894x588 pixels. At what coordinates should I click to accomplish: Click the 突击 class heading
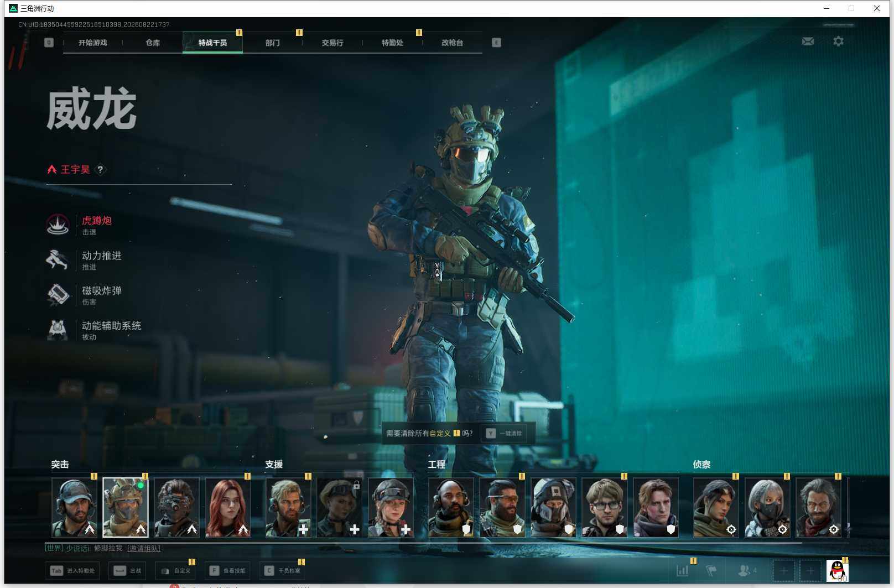pyautogui.click(x=60, y=465)
